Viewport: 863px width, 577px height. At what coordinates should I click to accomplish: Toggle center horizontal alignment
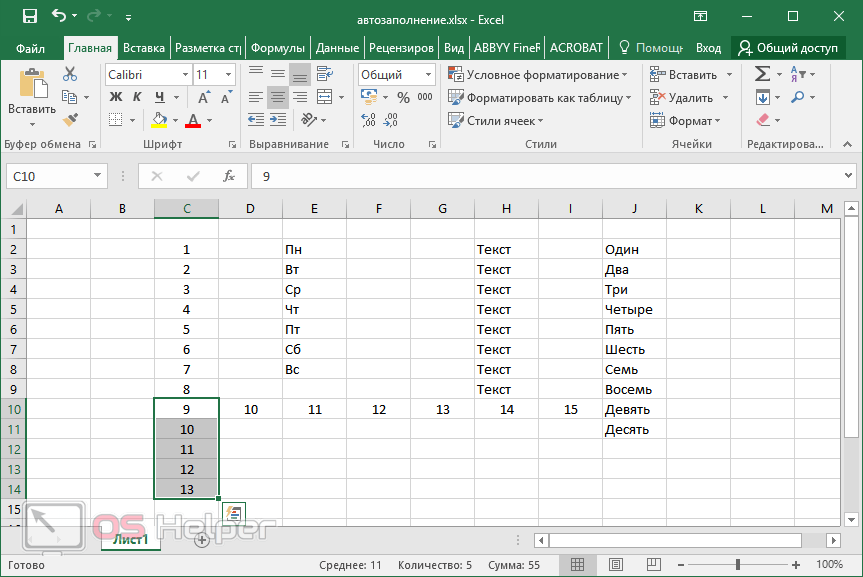pos(278,97)
